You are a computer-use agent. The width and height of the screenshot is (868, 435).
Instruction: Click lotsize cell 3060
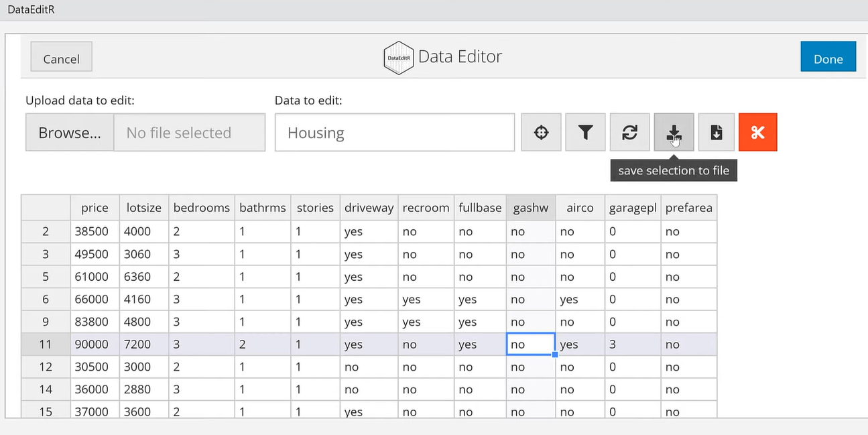pos(144,254)
